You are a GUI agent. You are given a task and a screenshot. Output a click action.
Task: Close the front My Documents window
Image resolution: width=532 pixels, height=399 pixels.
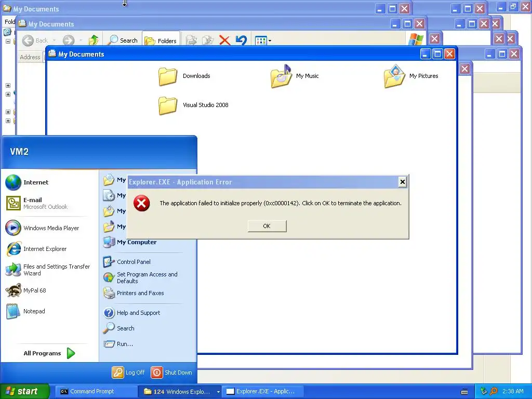coord(449,54)
